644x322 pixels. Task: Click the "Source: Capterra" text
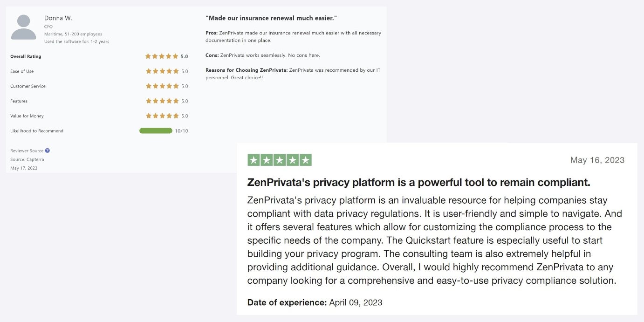(27, 159)
